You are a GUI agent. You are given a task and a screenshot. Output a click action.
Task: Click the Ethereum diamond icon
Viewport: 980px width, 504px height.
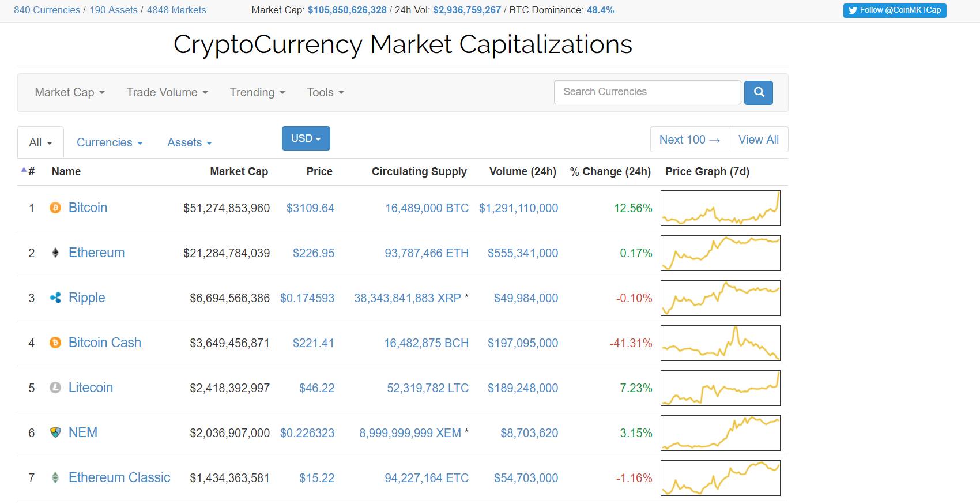[x=55, y=253]
